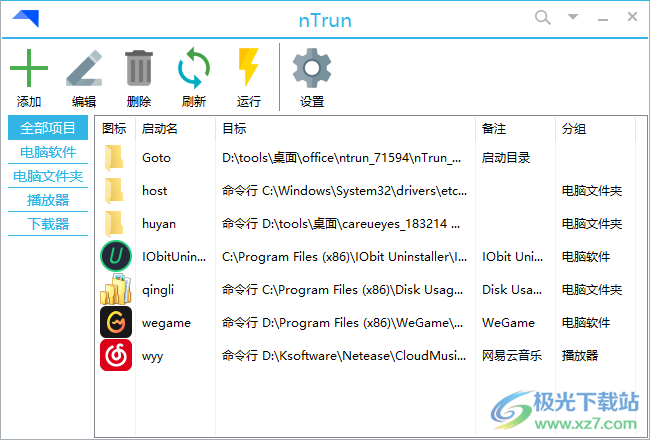Click the WeGame app icon

(x=116, y=322)
